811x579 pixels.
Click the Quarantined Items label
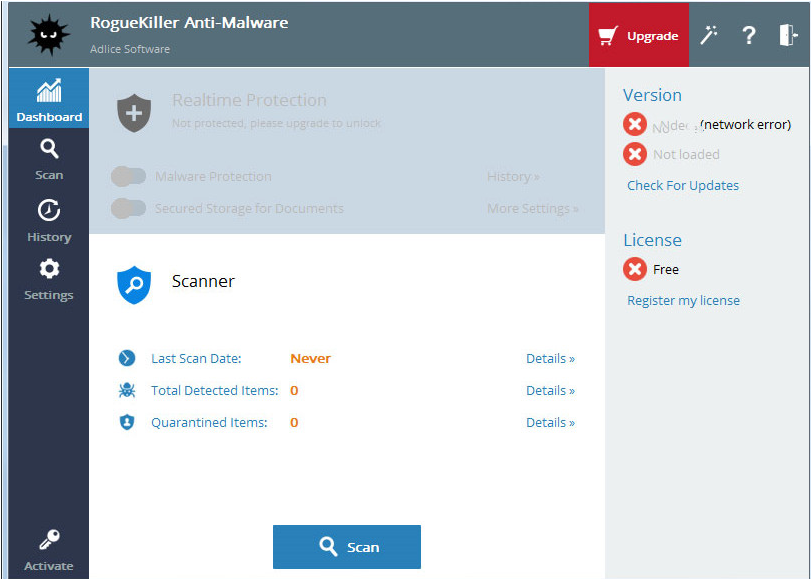coord(209,423)
